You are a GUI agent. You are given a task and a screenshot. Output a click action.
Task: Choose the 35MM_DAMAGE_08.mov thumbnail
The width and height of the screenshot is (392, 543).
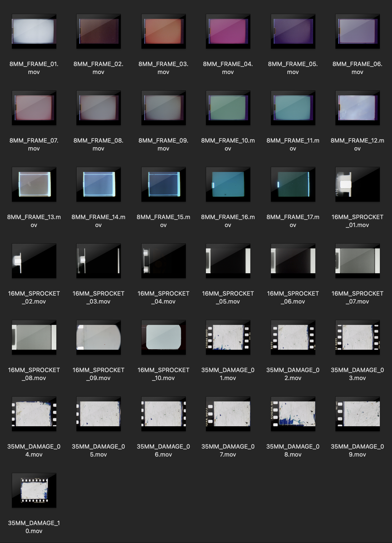pyautogui.click(x=293, y=414)
